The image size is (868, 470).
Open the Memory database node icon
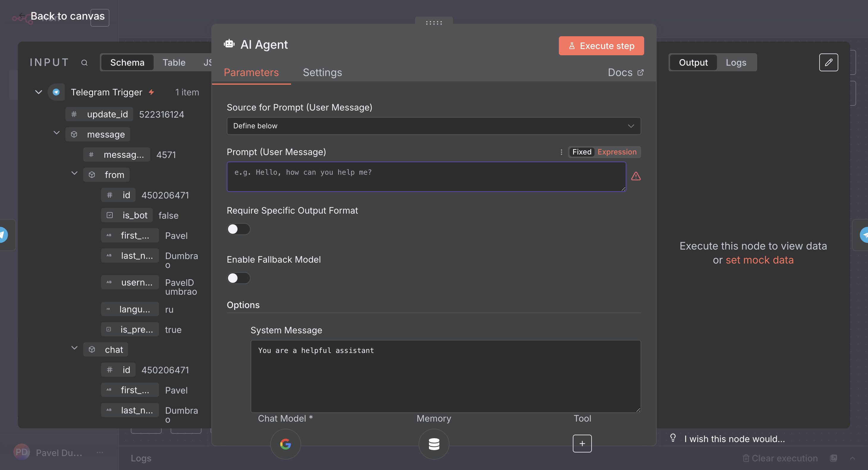[x=434, y=444]
